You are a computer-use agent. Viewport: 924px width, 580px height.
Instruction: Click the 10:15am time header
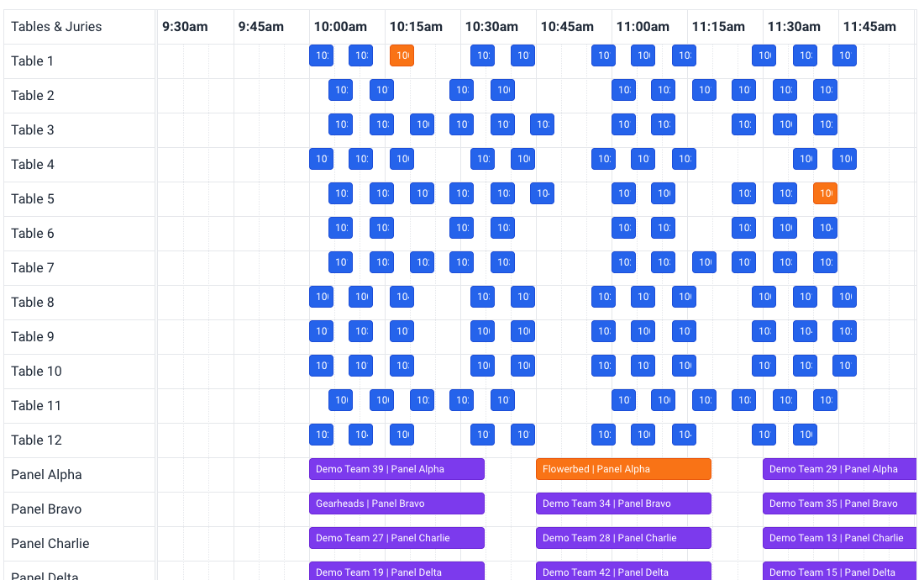tap(416, 27)
